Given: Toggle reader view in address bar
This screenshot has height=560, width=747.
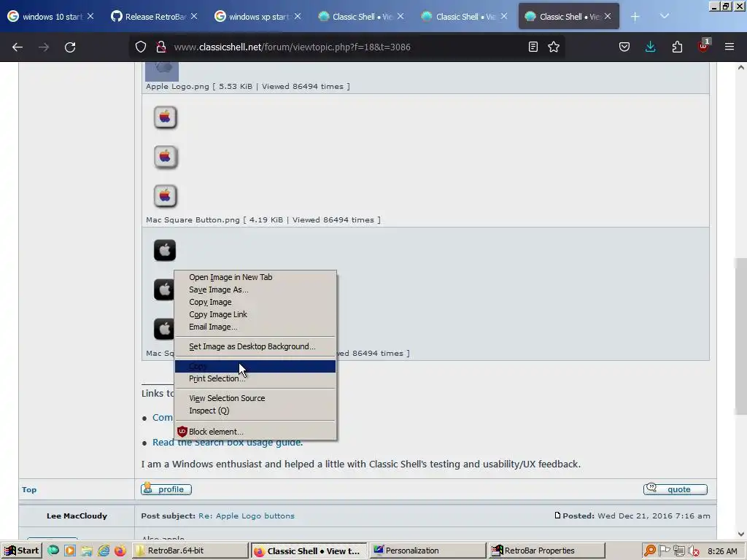Looking at the screenshot, I should click(533, 47).
